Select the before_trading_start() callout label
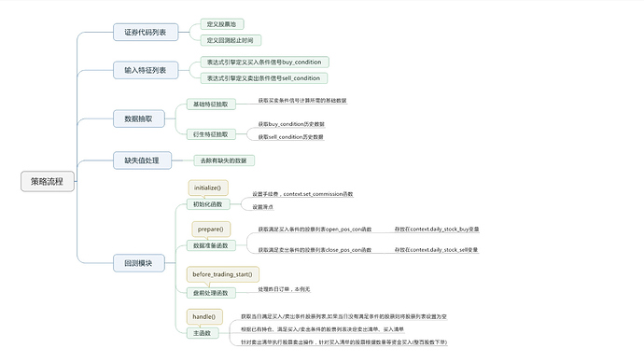This screenshot has height=362, width=644. click(x=223, y=274)
